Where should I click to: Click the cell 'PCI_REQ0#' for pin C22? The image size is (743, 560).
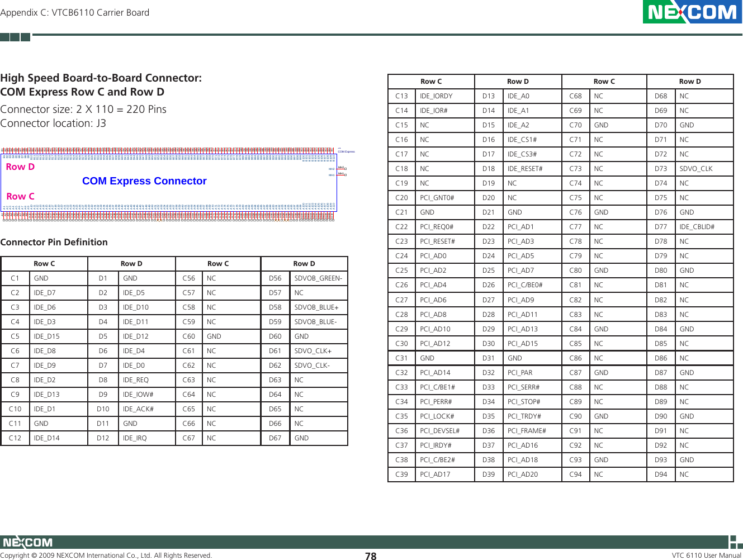(x=444, y=227)
